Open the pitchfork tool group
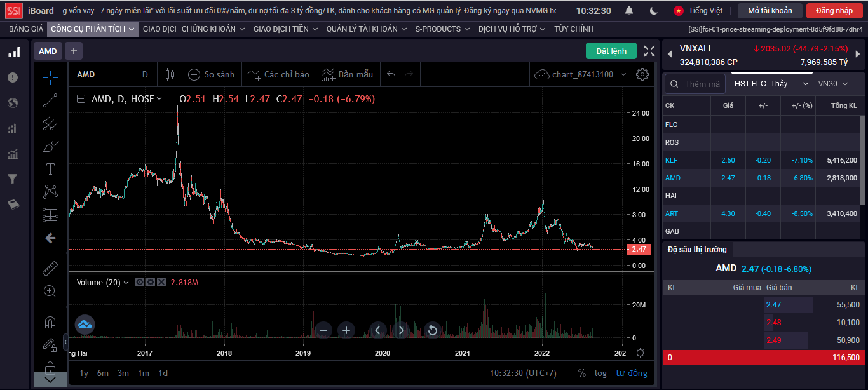Image resolution: width=868 pixels, height=390 pixels. pos(50,123)
